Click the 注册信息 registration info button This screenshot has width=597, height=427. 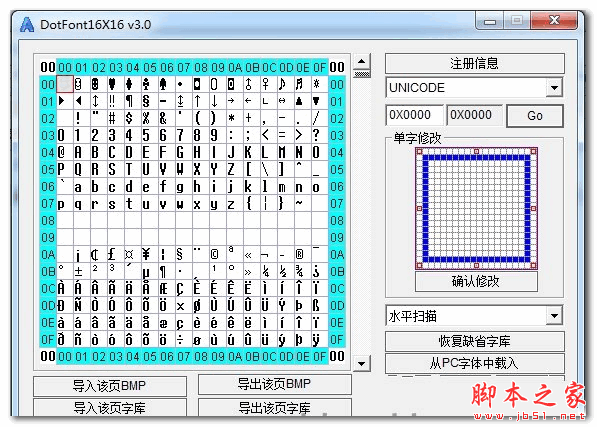tap(474, 63)
